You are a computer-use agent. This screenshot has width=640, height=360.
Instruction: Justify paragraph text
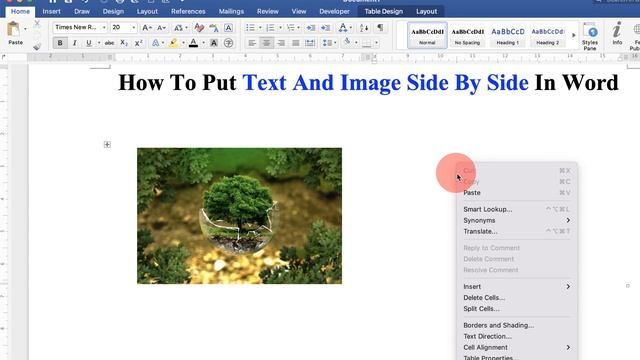click(x=296, y=43)
